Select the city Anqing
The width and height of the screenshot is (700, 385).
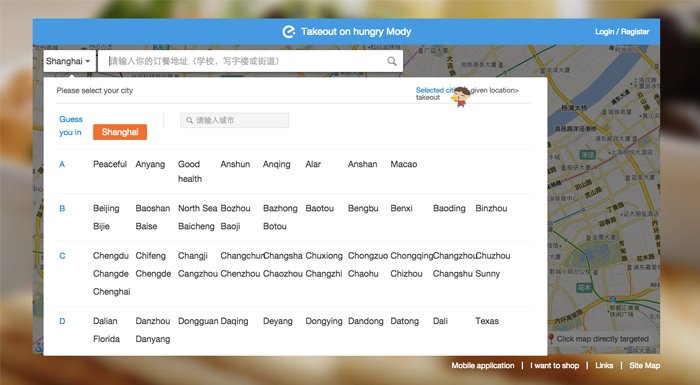tap(276, 164)
